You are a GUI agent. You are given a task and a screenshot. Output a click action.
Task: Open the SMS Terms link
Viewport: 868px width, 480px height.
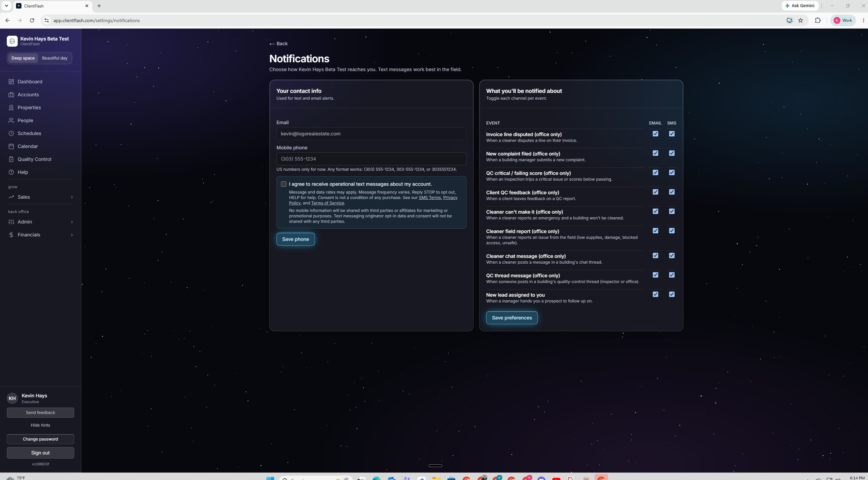430,198
